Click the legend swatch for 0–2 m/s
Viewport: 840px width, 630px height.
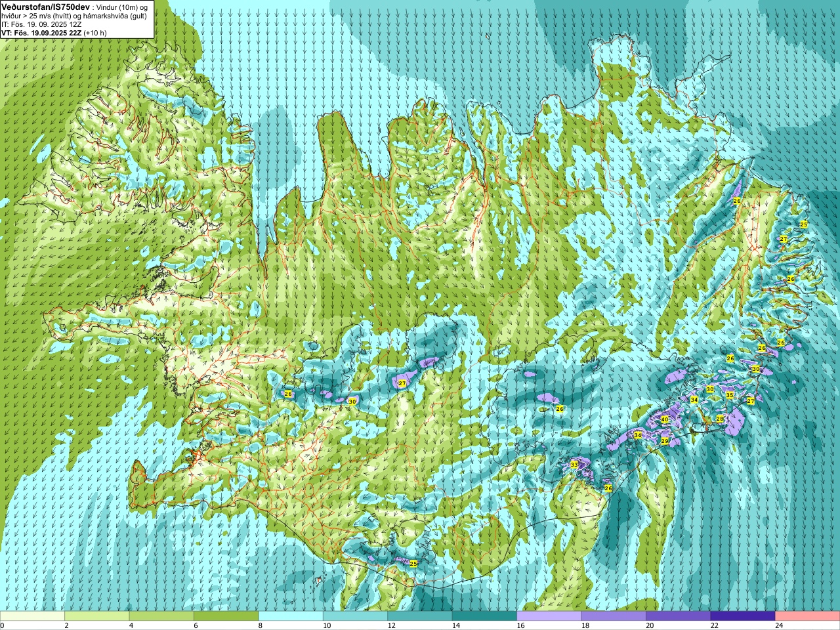(x=32, y=616)
